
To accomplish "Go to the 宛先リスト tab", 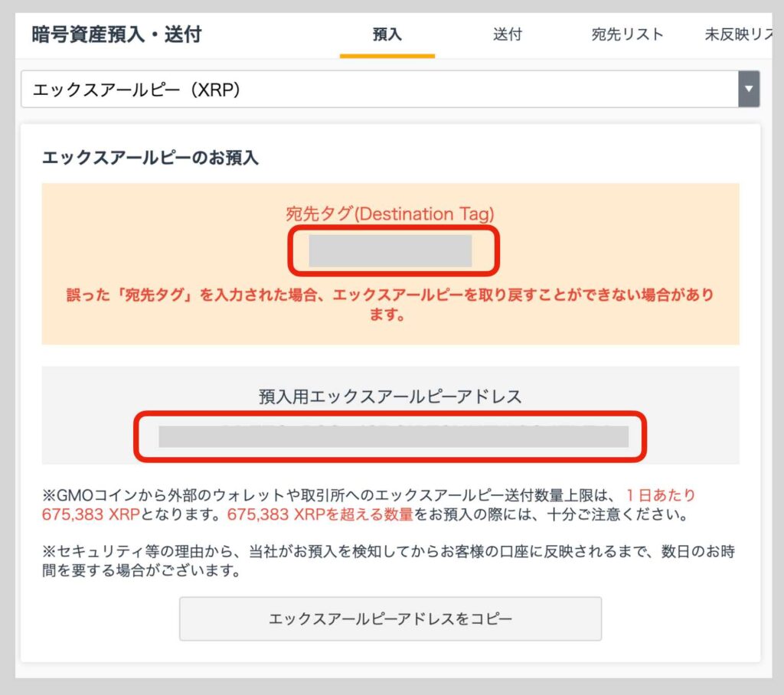I will (x=627, y=34).
